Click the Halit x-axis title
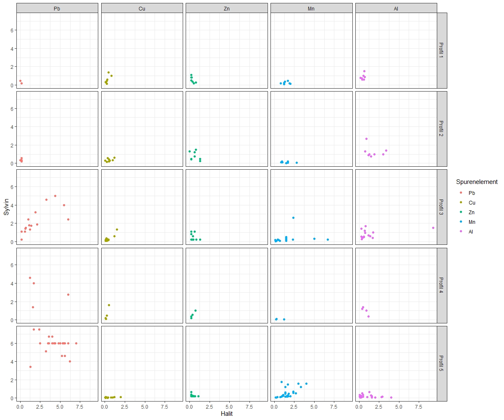This screenshot has height=420, width=504. tap(226, 414)
